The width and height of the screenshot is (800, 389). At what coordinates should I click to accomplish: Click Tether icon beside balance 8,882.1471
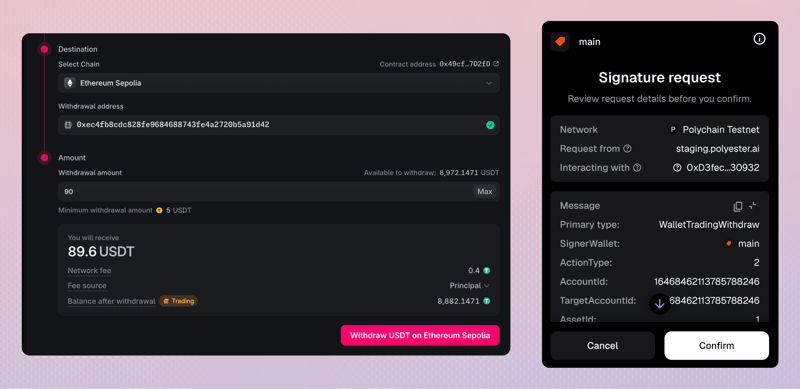(487, 301)
